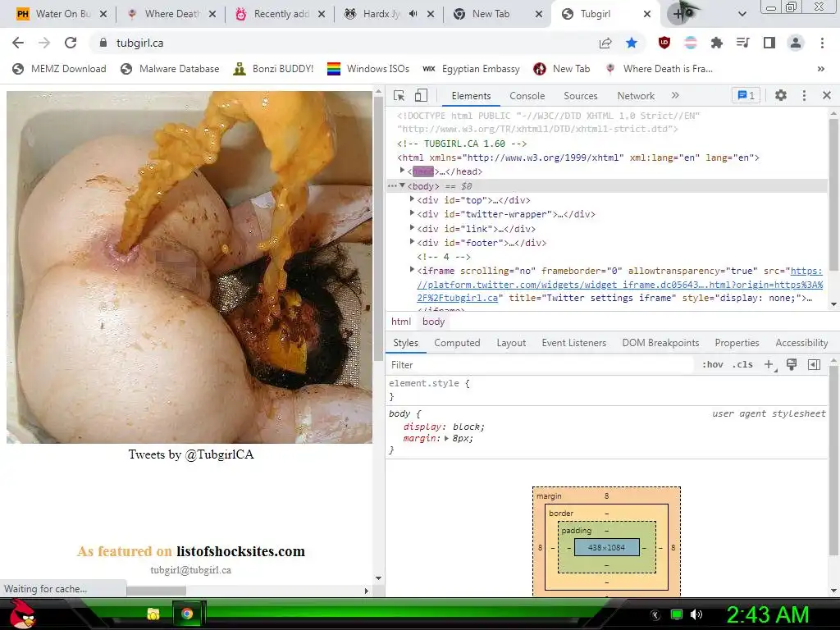Show more DevTools panels chevron
The image size is (840, 630).
[675, 95]
